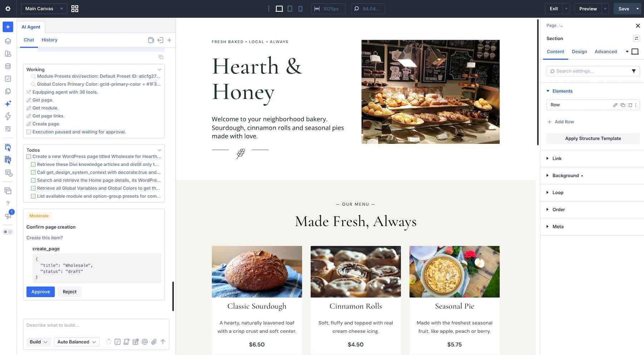644x355 pixels.
Task: Edit the Row element with pencil icon
Action: click(615, 105)
